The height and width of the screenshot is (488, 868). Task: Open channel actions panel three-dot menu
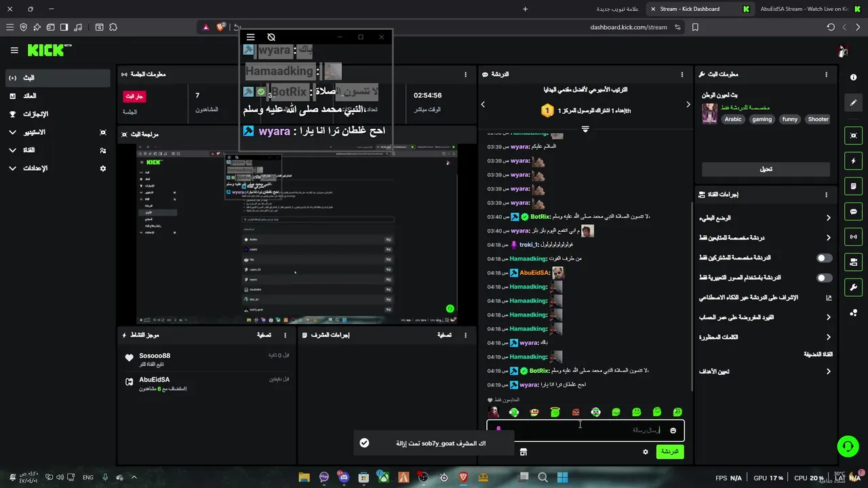pos(826,195)
